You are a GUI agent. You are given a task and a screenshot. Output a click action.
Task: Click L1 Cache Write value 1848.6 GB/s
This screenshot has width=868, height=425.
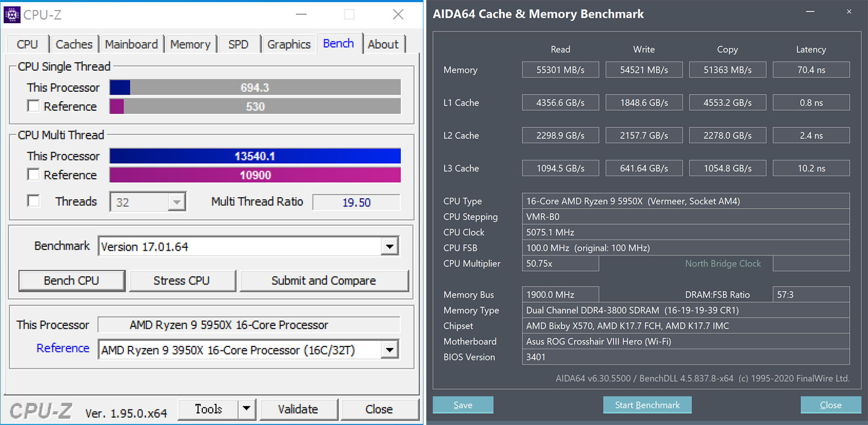click(644, 102)
